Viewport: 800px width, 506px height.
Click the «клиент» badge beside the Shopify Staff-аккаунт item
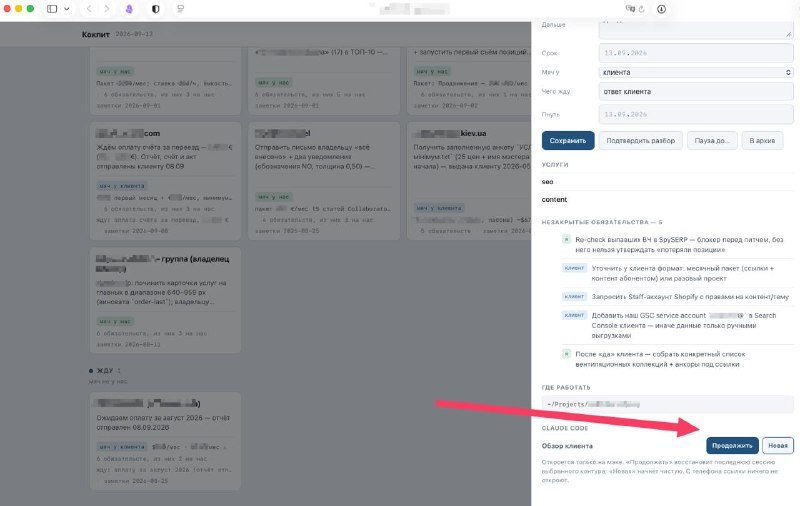coord(574,296)
